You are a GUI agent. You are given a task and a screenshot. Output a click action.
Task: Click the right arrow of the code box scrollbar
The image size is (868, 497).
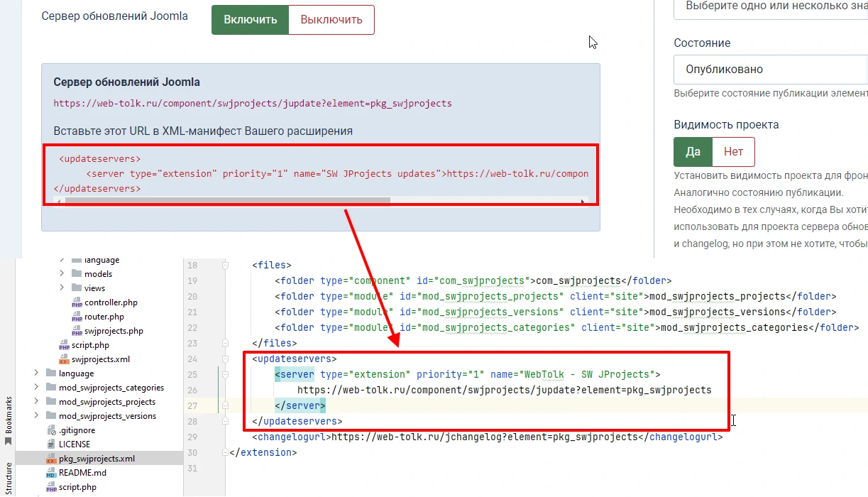[583, 202]
